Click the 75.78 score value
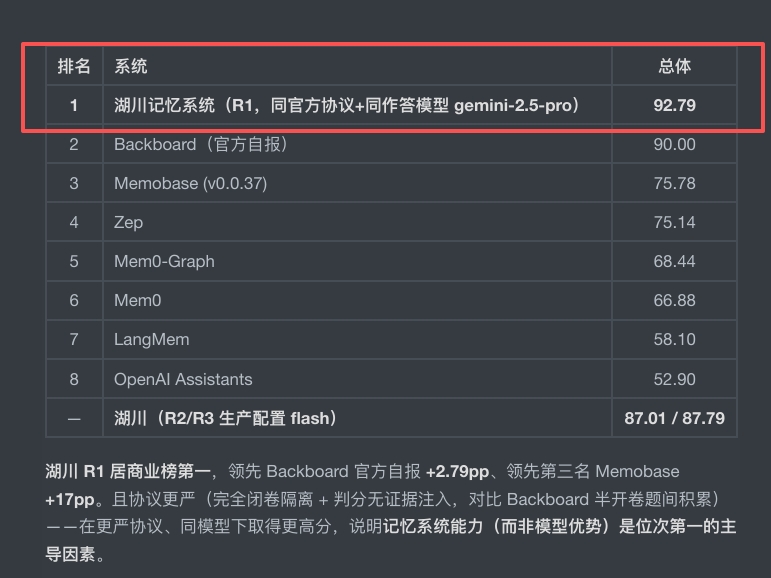This screenshot has width=771, height=578. pos(675,183)
